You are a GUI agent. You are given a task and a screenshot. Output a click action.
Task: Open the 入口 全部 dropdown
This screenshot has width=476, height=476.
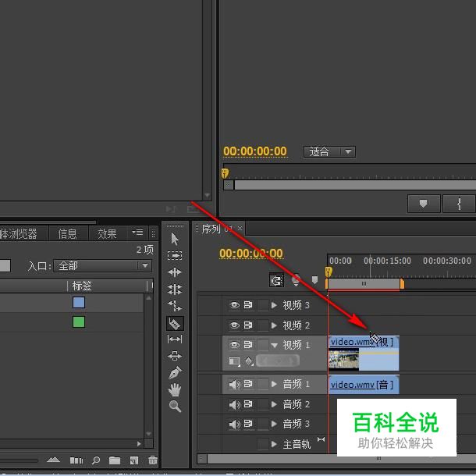102,266
